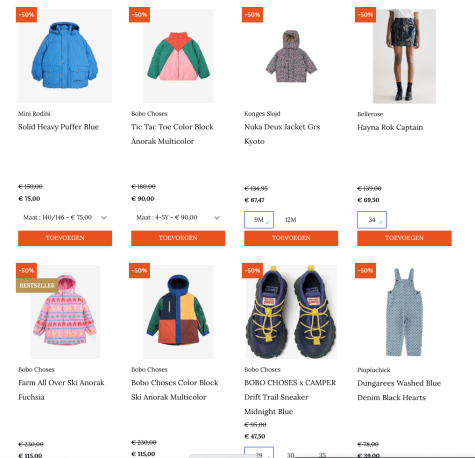Expand size chevron for Tic Tac Toe Anorak
The height and width of the screenshot is (458, 475).
[217, 218]
